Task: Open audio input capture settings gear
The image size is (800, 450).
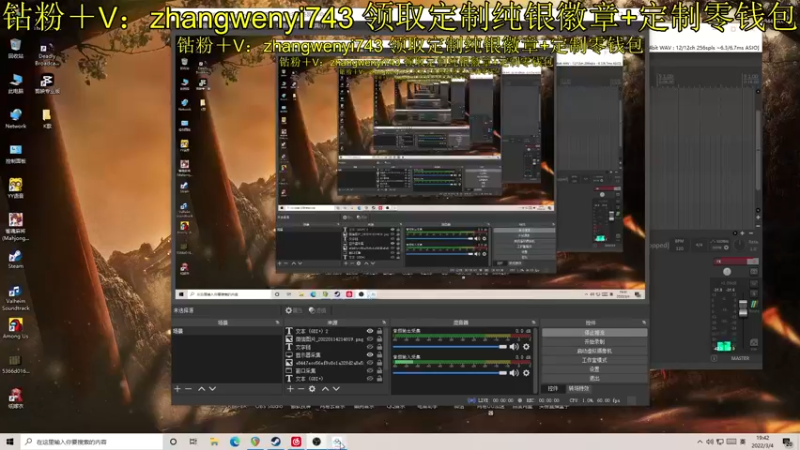Action: 526,373
